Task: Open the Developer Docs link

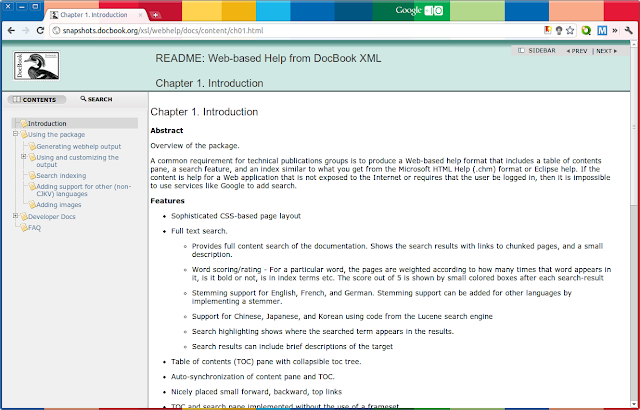Action: [51, 217]
